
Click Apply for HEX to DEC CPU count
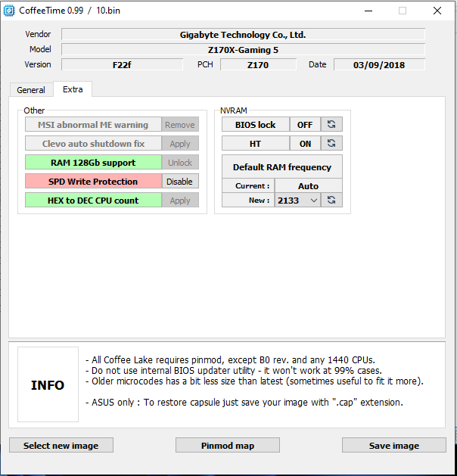tap(180, 201)
